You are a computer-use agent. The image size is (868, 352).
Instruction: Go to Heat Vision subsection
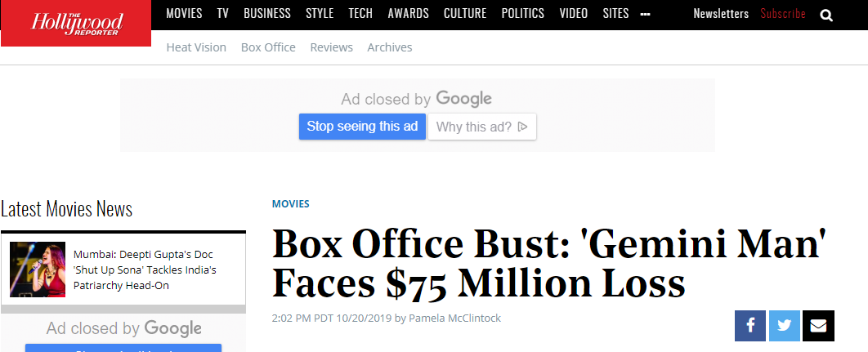(x=196, y=47)
